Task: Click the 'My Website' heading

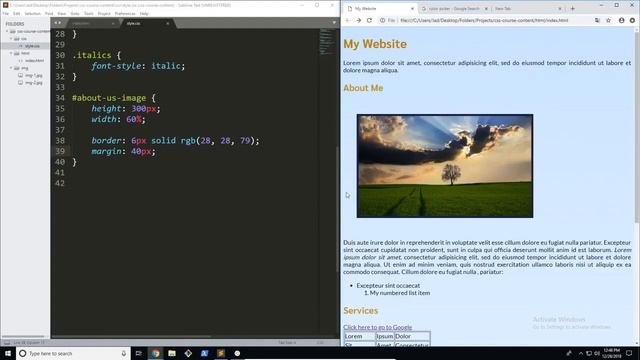Action: coord(375,44)
